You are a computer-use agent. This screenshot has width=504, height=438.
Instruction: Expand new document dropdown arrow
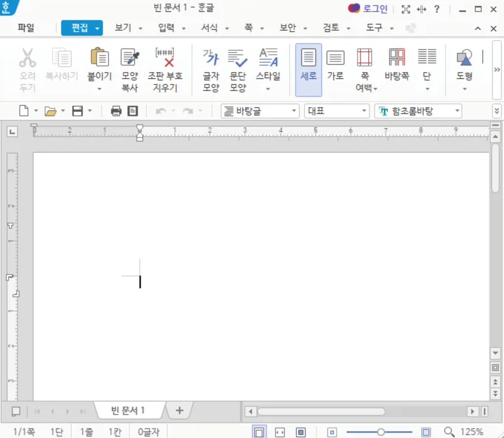tap(36, 111)
